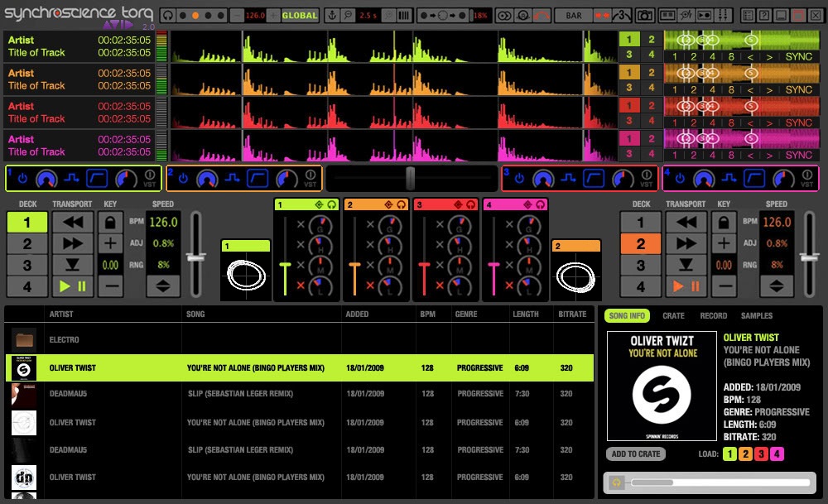Viewport: 828px width, 504px height.
Task: Toggle the power button of effect slot 3
Action: (x=520, y=179)
